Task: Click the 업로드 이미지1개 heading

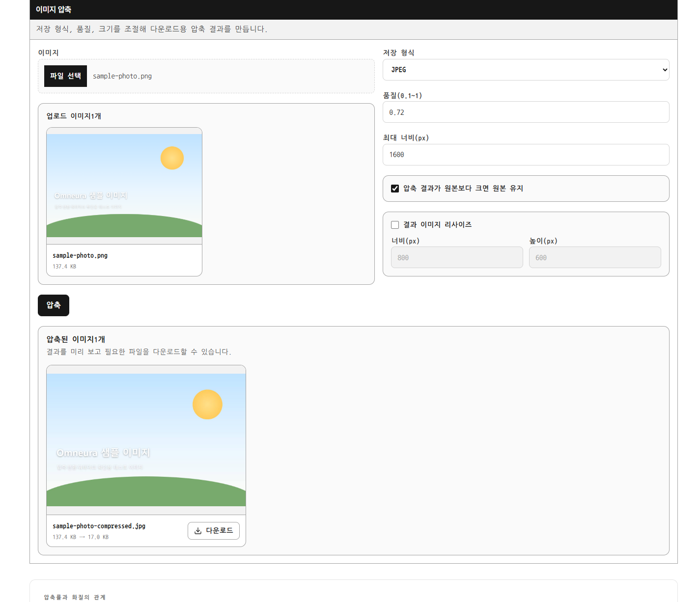Action: coord(74,116)
